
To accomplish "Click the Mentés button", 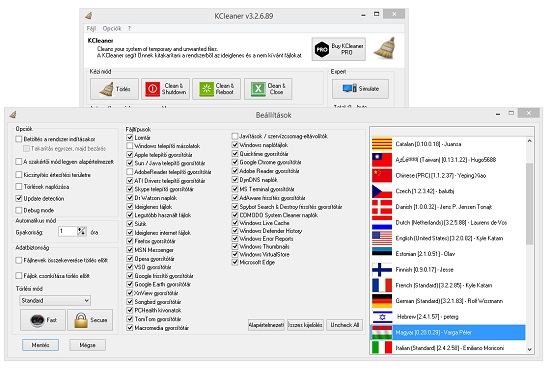I will (40, 345).
